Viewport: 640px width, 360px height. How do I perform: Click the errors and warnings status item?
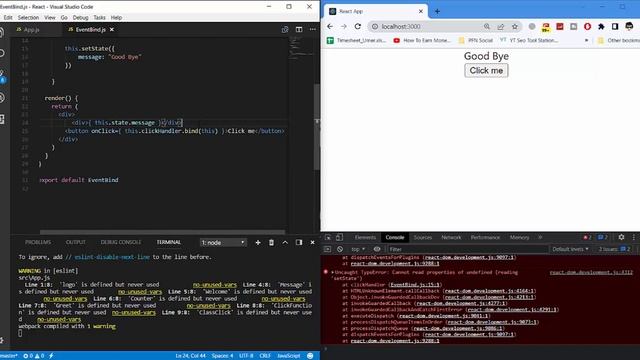(x=33, y=356)
